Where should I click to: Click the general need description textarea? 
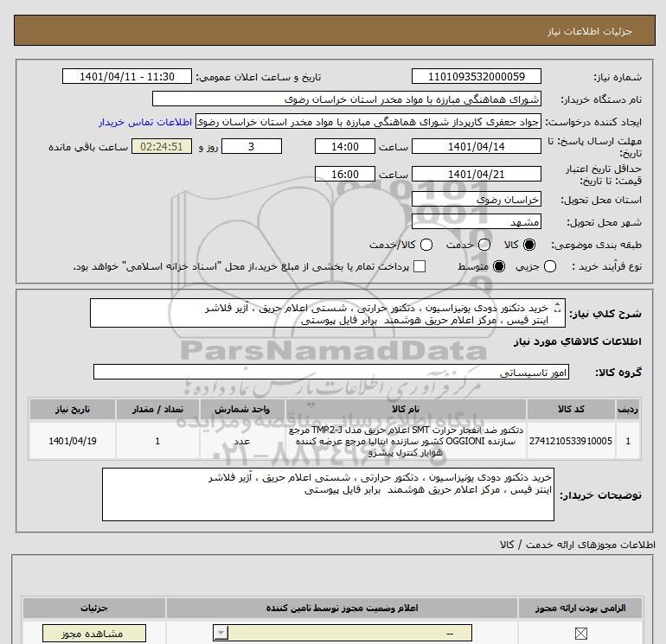pyautogui.click(x=328, y=313)
